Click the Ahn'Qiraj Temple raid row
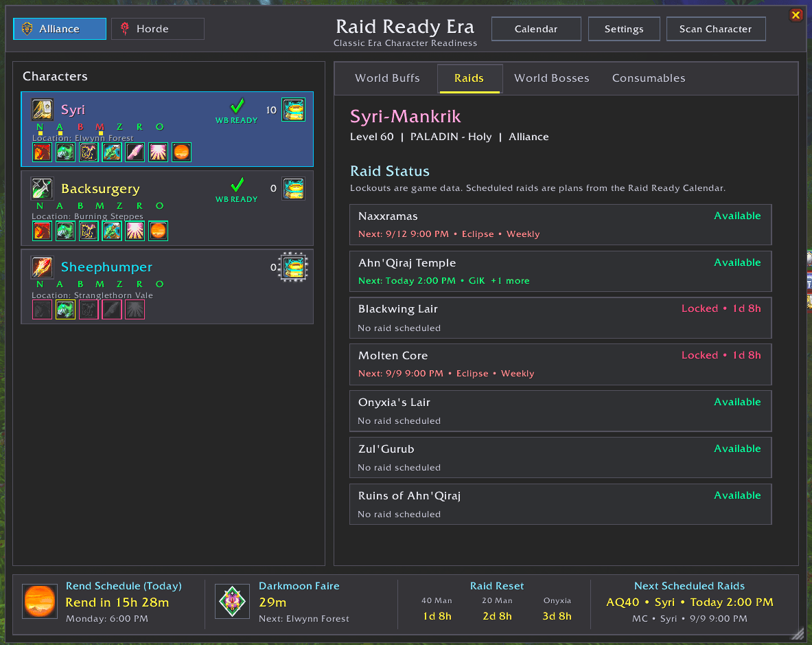 pyautogui.click(x=560, y=271)
